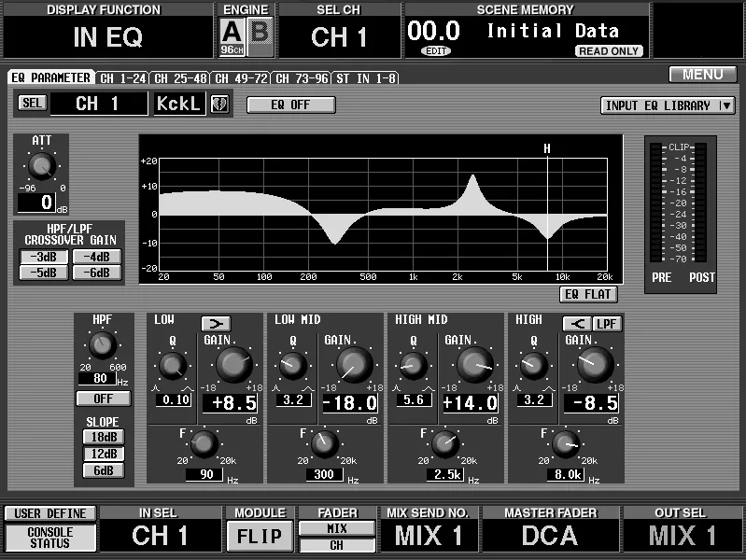Open the INPUT EQ LIBRARY dropdown
Screen dimensions: 746x560
[668, 105]
